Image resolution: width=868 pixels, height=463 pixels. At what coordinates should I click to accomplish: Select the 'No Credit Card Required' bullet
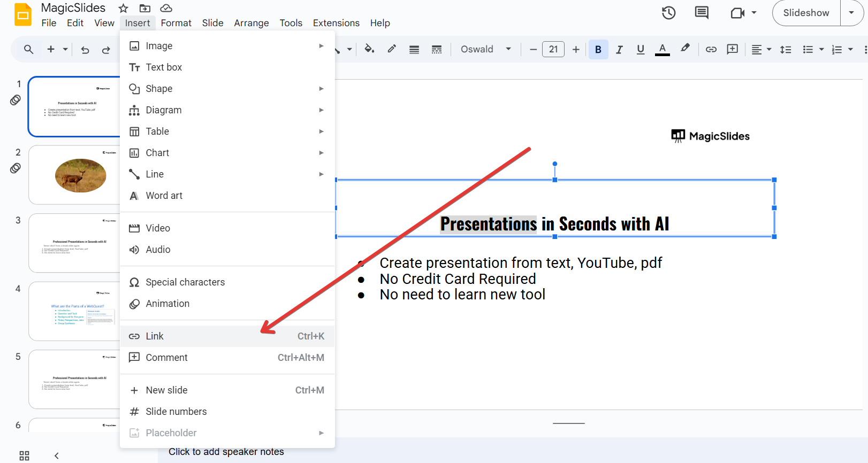pyautogui.click(x=458, y=279)
